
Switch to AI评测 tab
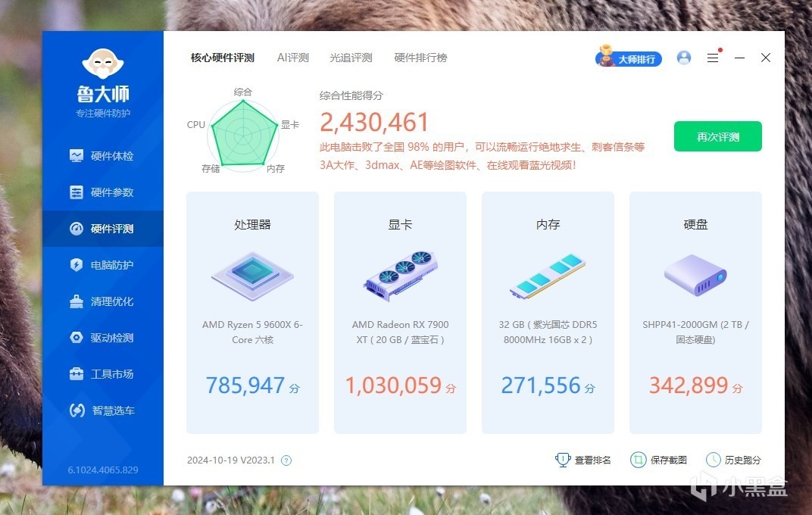click(x=293, y=58)
